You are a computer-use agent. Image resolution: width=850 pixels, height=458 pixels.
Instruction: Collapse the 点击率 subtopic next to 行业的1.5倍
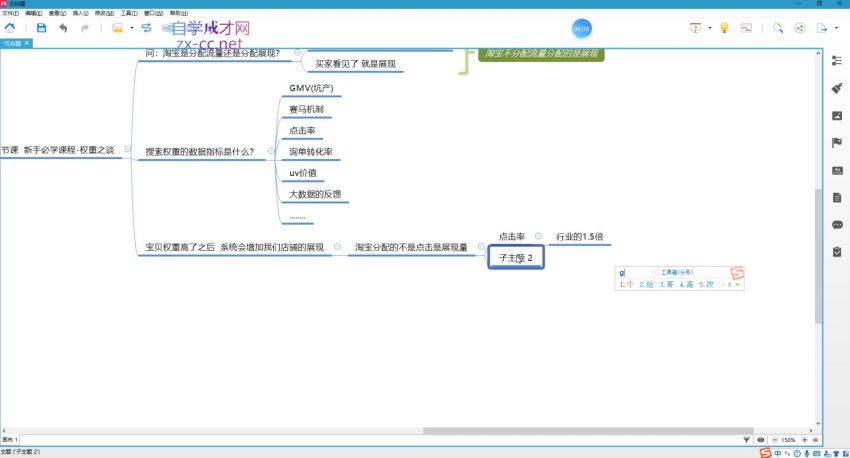[x=538, y=236]
